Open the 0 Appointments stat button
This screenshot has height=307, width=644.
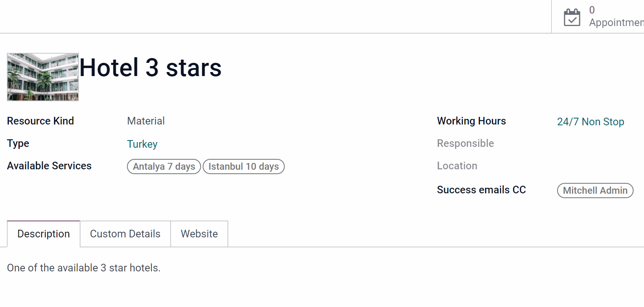pyautogui.click(x=598, y=16)
